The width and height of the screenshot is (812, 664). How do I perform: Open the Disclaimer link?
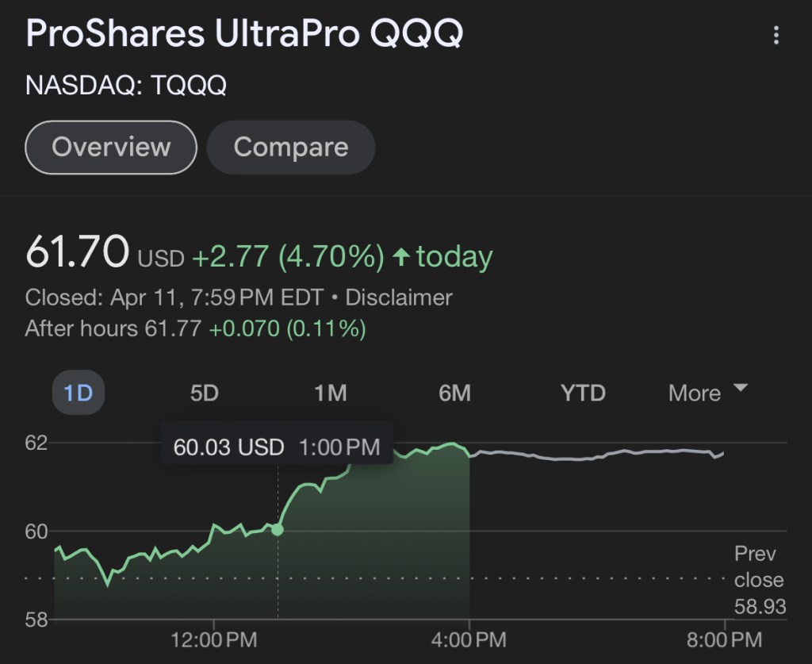(399, 298)
